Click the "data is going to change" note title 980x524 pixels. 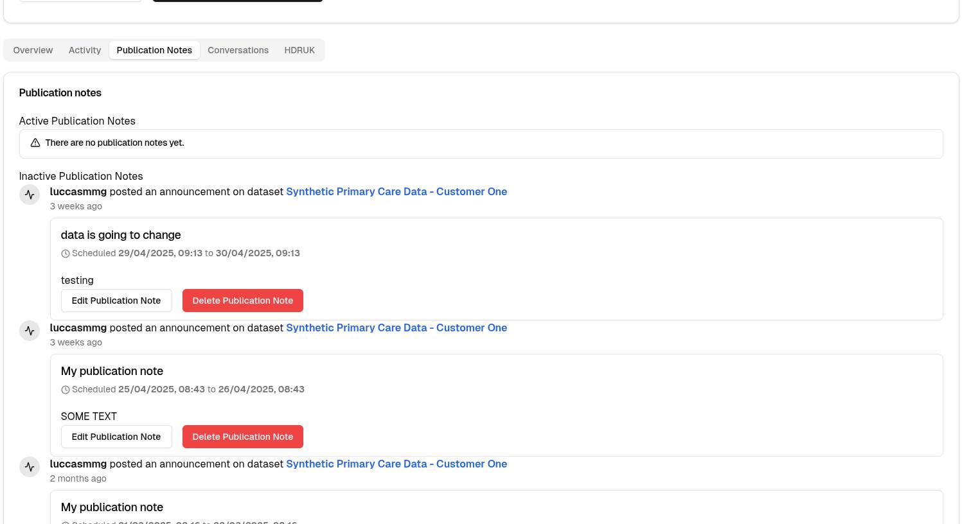121,235
